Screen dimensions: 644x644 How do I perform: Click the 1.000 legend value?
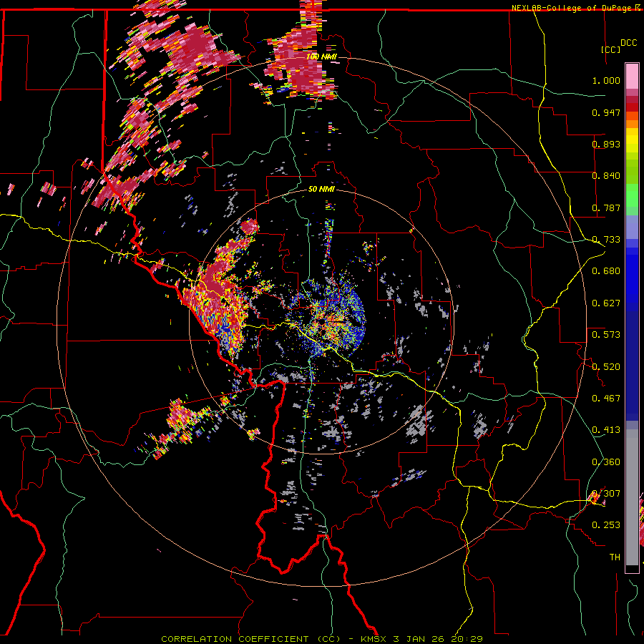click(606, 80)
